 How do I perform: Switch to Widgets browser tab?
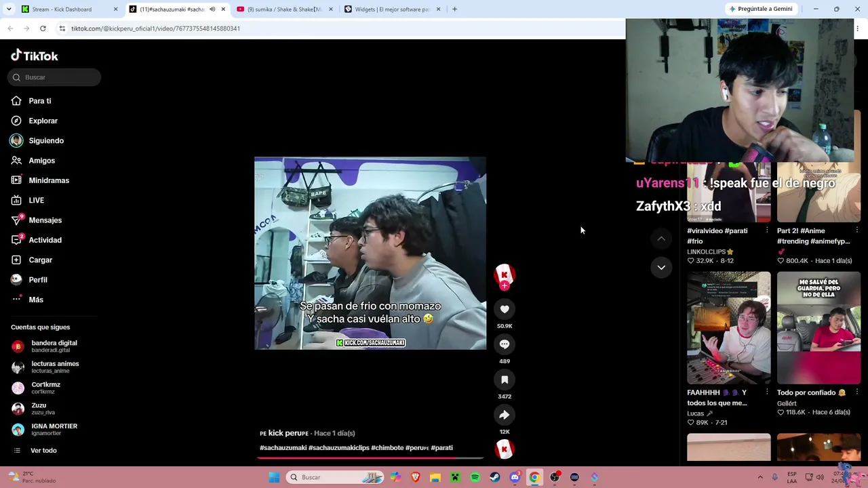(392, 9)
